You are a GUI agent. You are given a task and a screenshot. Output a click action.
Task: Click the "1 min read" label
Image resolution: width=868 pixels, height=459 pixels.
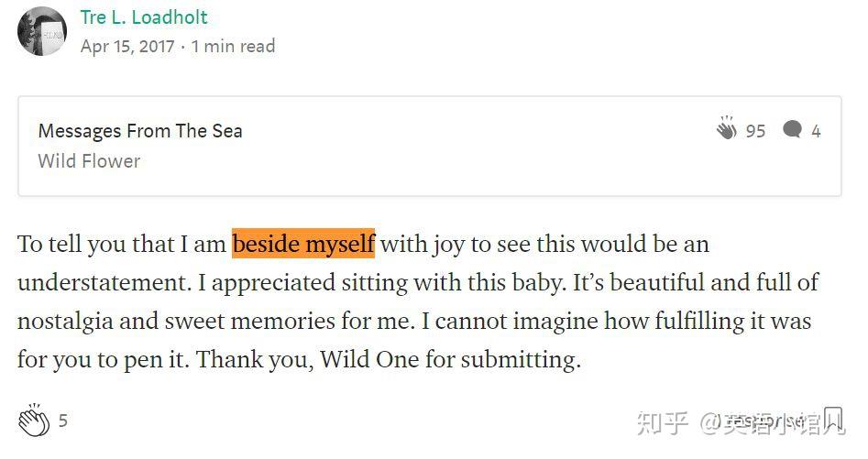pyautogui.click(x=233, y=46)
